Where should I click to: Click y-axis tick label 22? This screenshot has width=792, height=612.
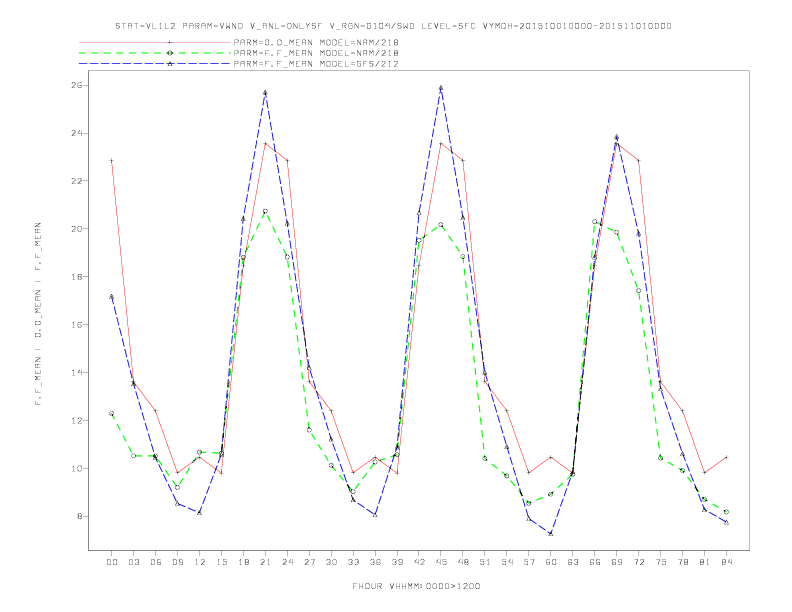click(x=77, y=181)
